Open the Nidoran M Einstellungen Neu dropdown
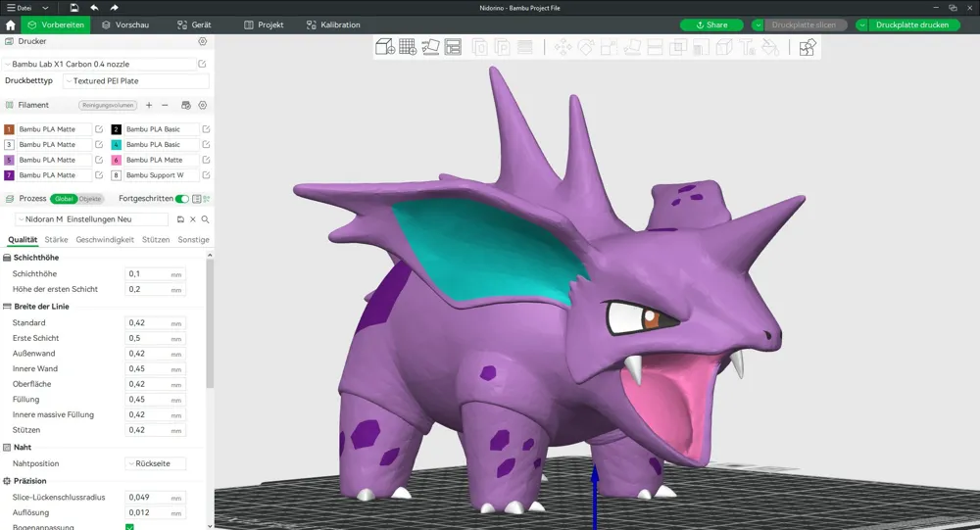The image size is (980, 530). 92,219
